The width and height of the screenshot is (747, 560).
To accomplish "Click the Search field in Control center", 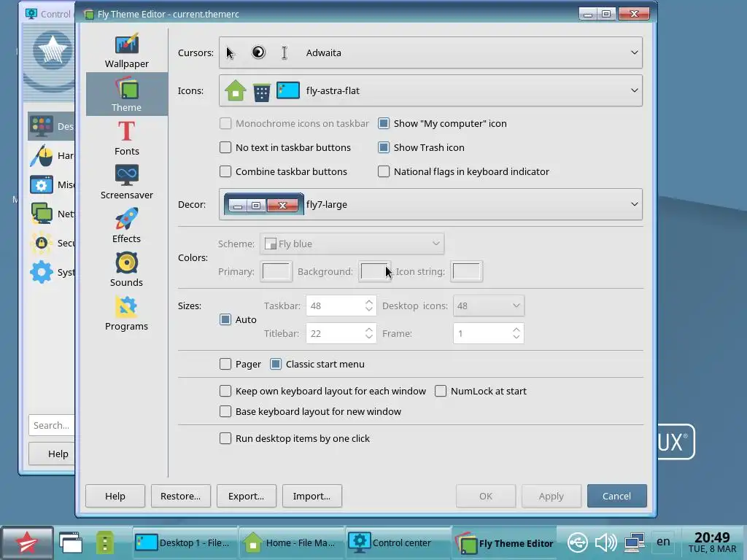I will tap(52, 425).
